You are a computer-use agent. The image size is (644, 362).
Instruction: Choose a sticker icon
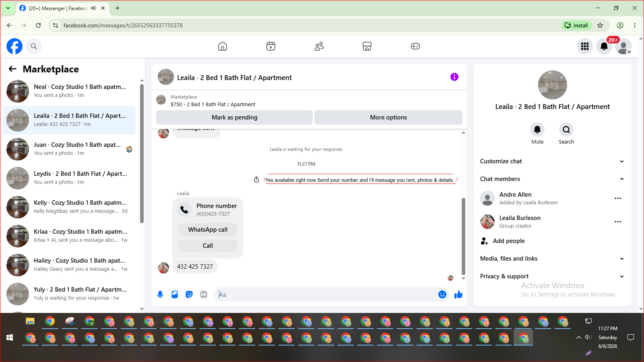click(189, 294)
